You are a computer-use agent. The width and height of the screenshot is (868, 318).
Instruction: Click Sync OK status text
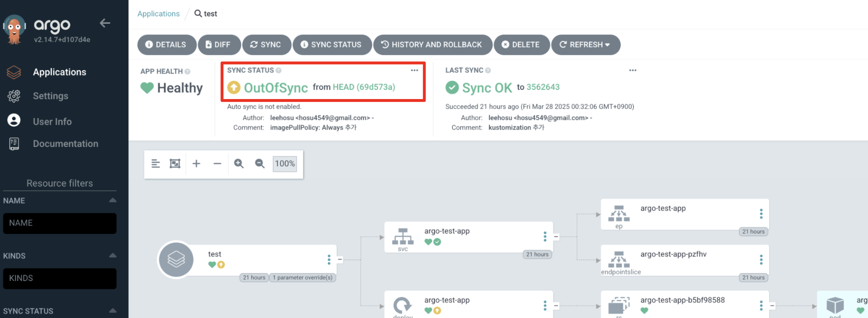point(487,88)
